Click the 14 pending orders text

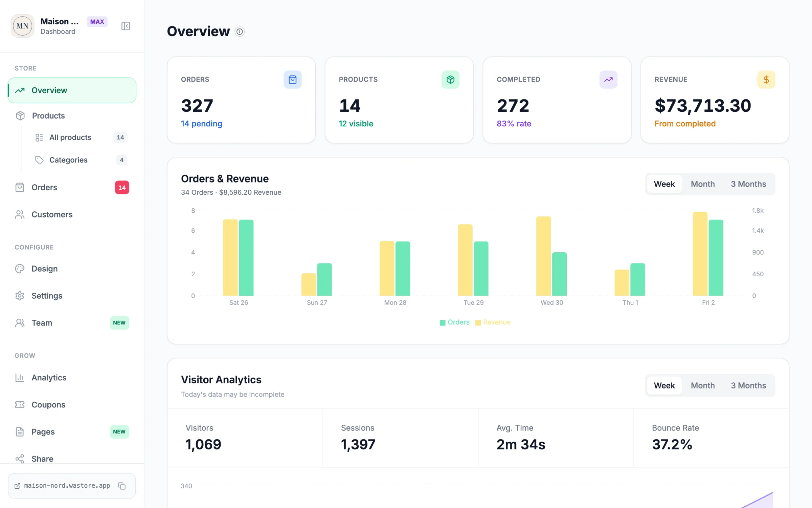[x=202, y=124]
